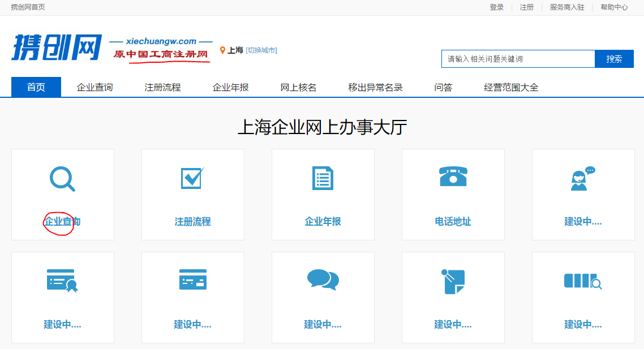644x349 pixels.
Task: Choose the 网上核名 navigation item
Action: point(299,87)
